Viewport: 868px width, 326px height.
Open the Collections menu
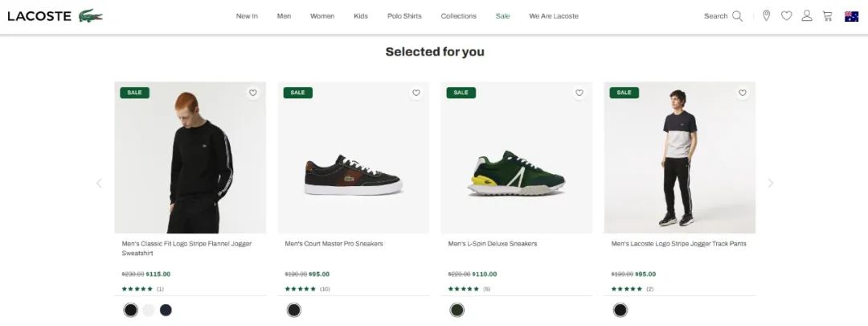tap(458, 16)
